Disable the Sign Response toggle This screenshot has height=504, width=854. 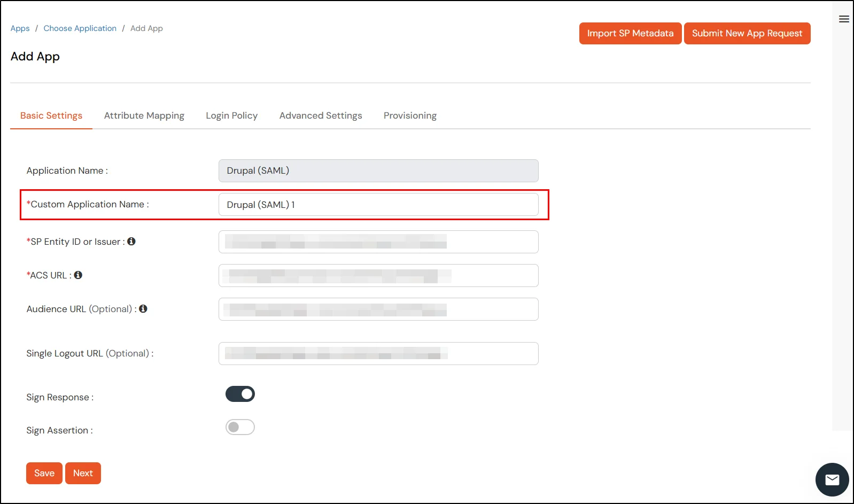[x=240, y=394]
